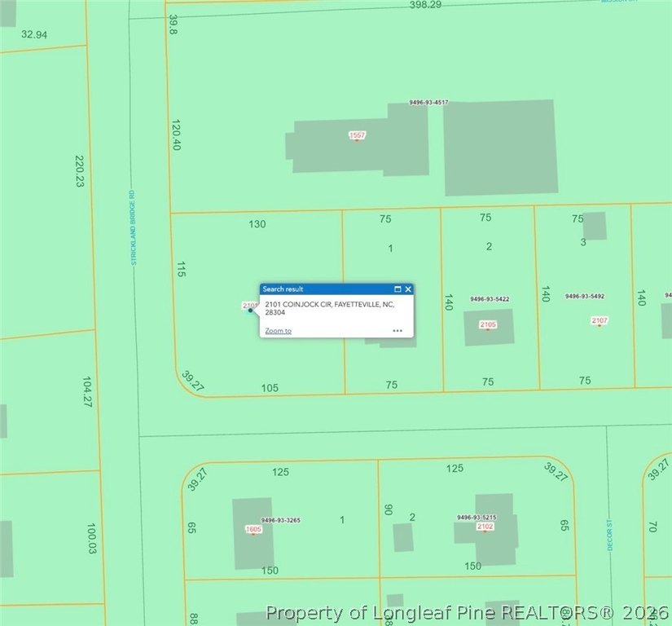Click the 100.03 dimension label
Viewport: 672px width, 626px height.
91,538
